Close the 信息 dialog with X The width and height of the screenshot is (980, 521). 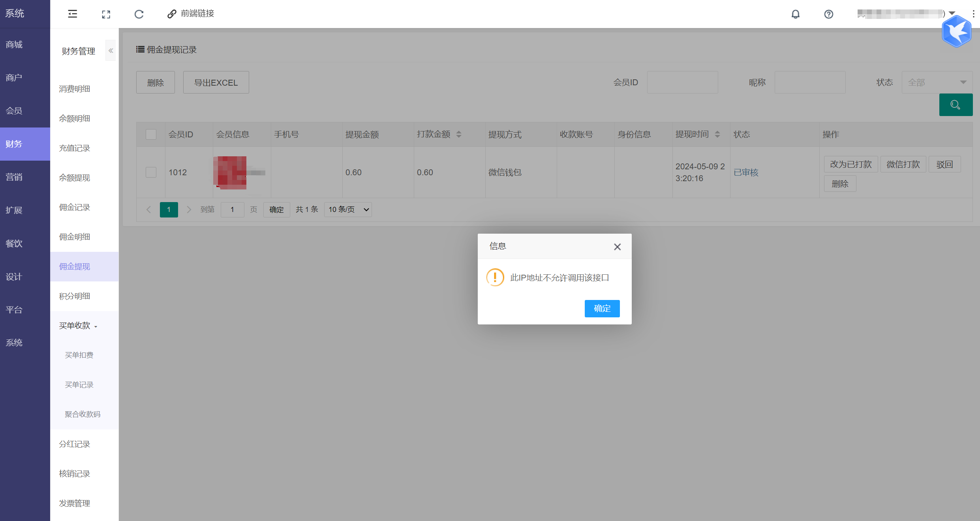point(617,247)
